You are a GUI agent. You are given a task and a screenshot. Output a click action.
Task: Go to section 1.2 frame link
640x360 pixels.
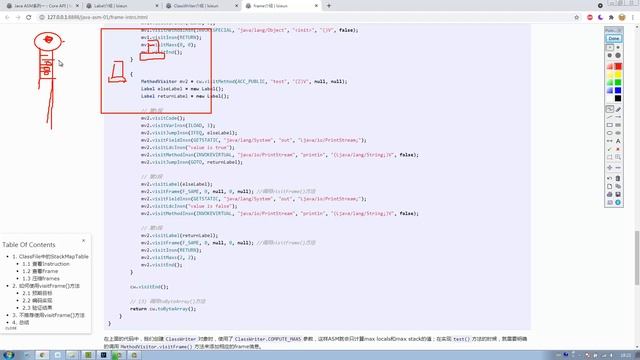40,271
